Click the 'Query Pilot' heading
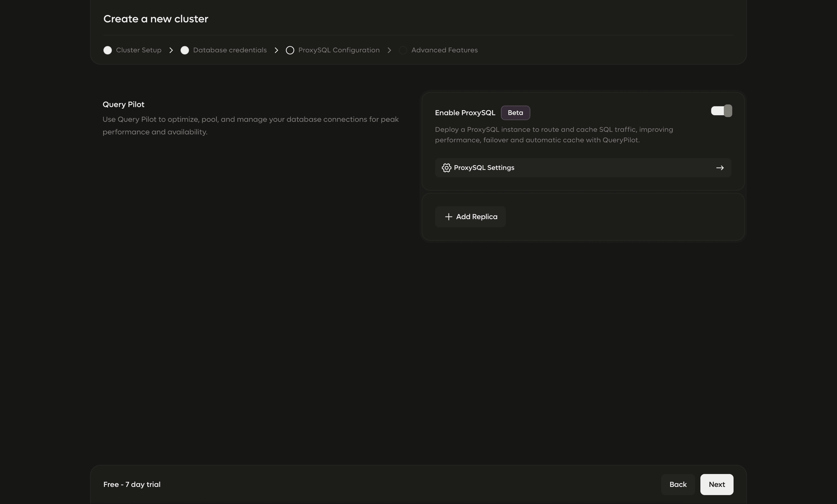 pos(123,104)
